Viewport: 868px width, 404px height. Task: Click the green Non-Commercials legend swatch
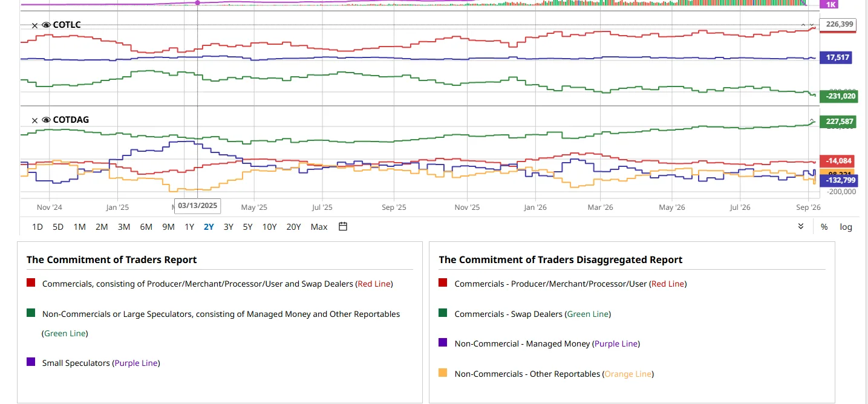(31, 313)
